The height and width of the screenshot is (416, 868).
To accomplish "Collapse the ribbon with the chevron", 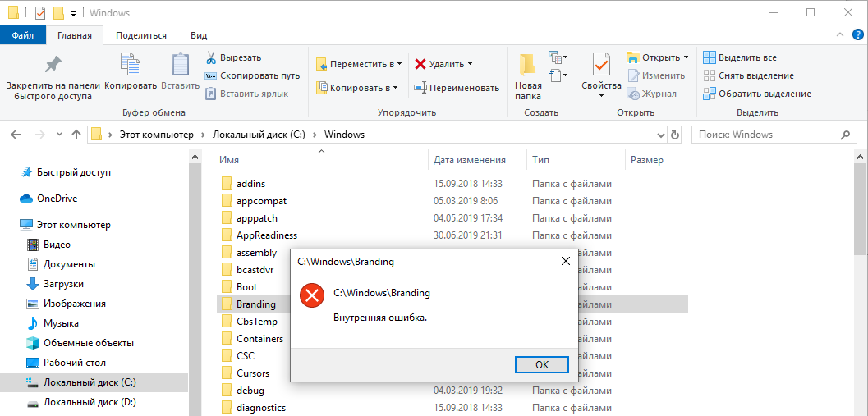I will [839, 34].
